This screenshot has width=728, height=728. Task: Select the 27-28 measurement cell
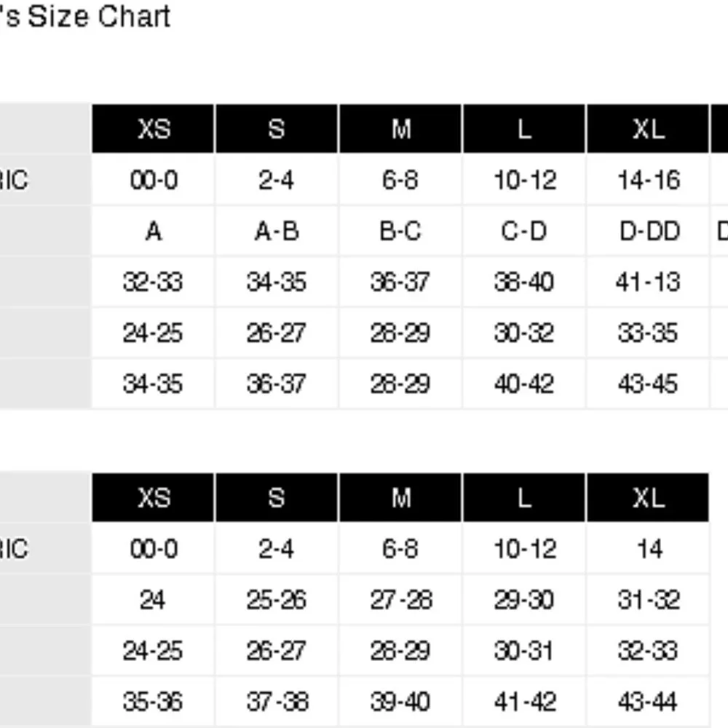[400, 600]
